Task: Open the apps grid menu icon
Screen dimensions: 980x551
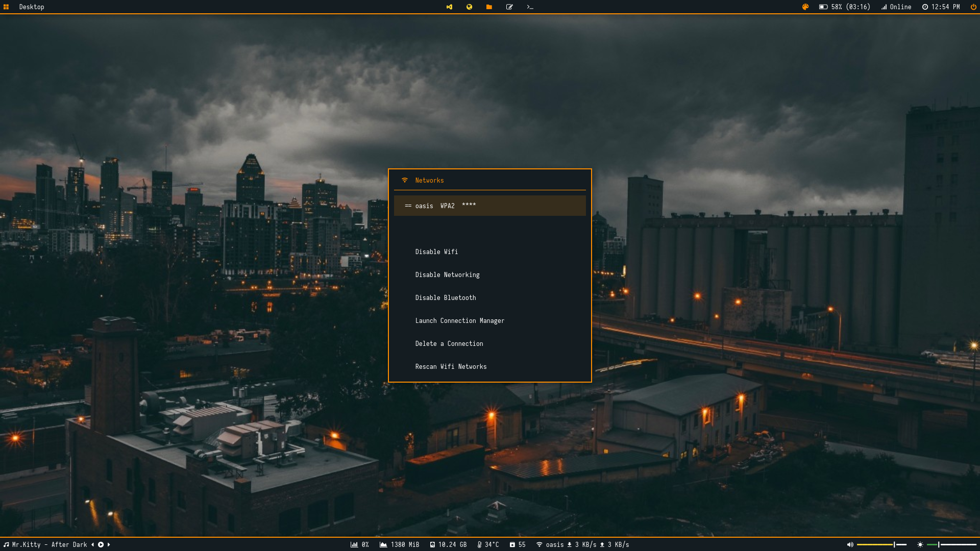Action: tap(6, 7)
